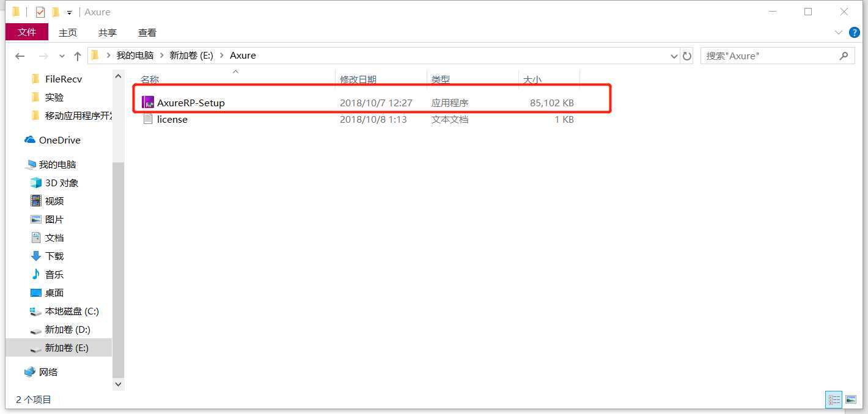
Task: Switch to large thumbnails view icon
Action: coord(851,400)
